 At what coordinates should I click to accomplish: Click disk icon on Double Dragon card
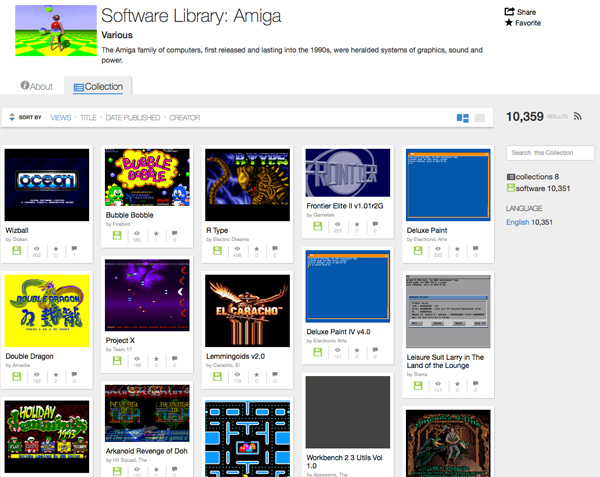(x=16, y=376)
